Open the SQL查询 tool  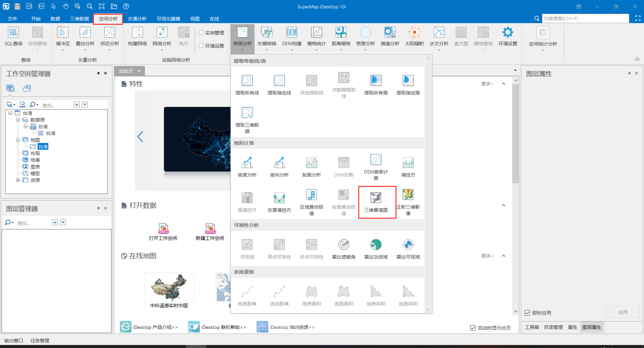click(x=13, y=37)
